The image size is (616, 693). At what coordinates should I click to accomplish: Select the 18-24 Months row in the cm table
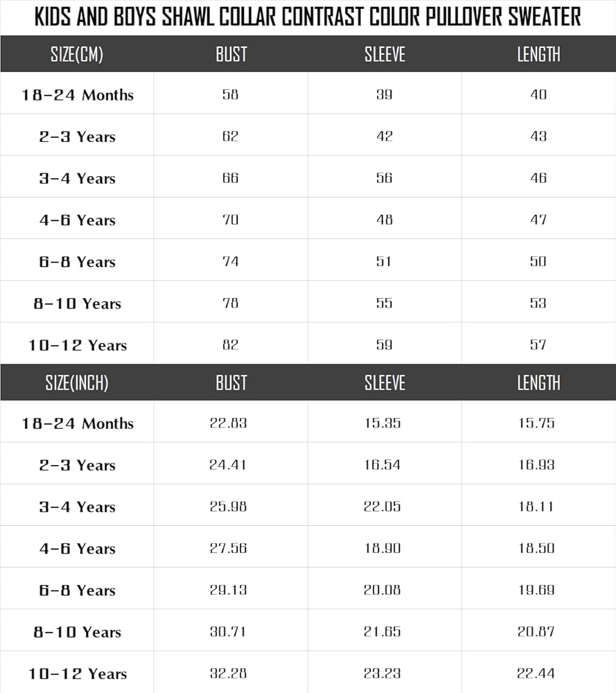point(308,94)
